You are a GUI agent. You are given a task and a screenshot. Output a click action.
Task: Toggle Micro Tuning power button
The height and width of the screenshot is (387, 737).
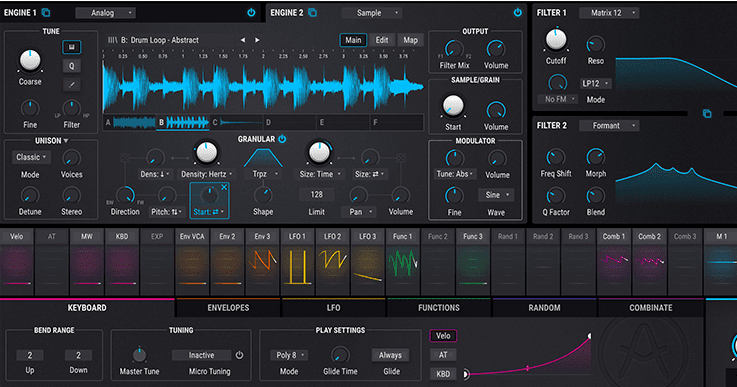[x=239, y=355]
